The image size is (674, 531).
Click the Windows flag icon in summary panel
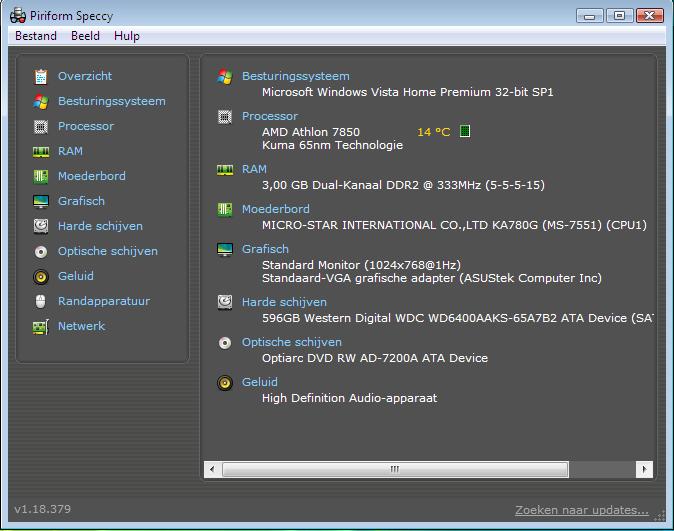pyautogui.click(x=225, y=77)
